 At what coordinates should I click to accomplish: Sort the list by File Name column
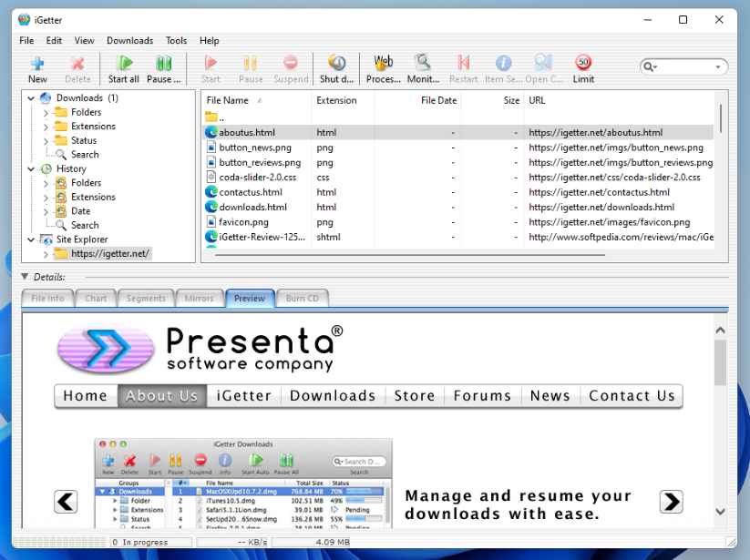click(227, 100)
